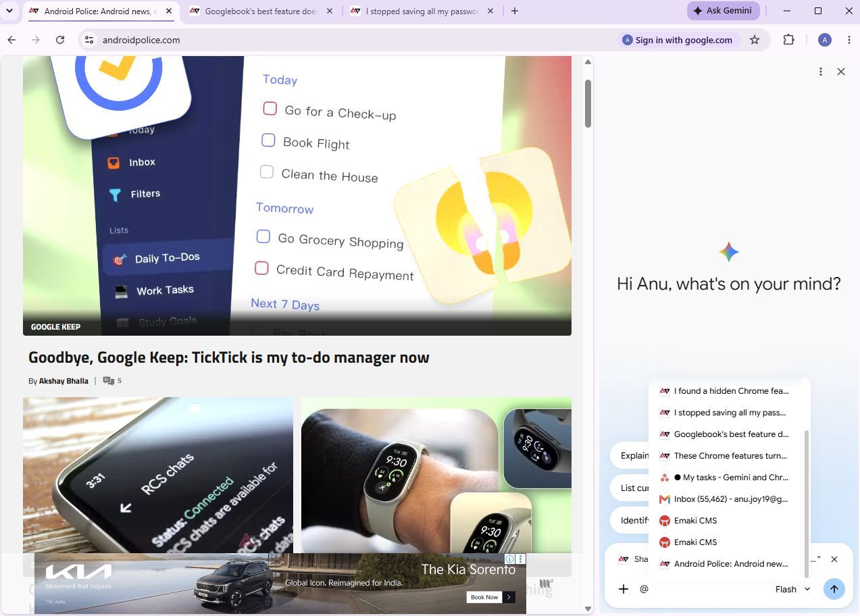Screen dimensions: 860x616
Task: Click the GOOGLE KEEP category tag
Action: click(55, 327)
